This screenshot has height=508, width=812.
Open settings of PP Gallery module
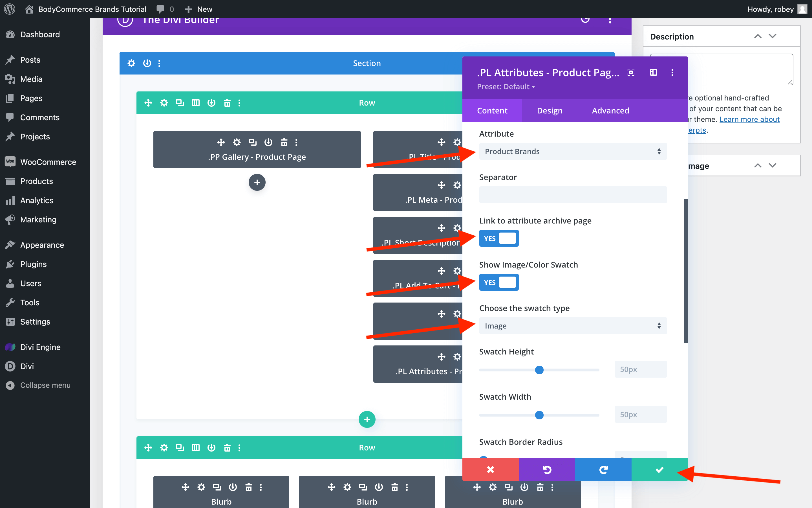pyautogui.click(x=237, y=142)
